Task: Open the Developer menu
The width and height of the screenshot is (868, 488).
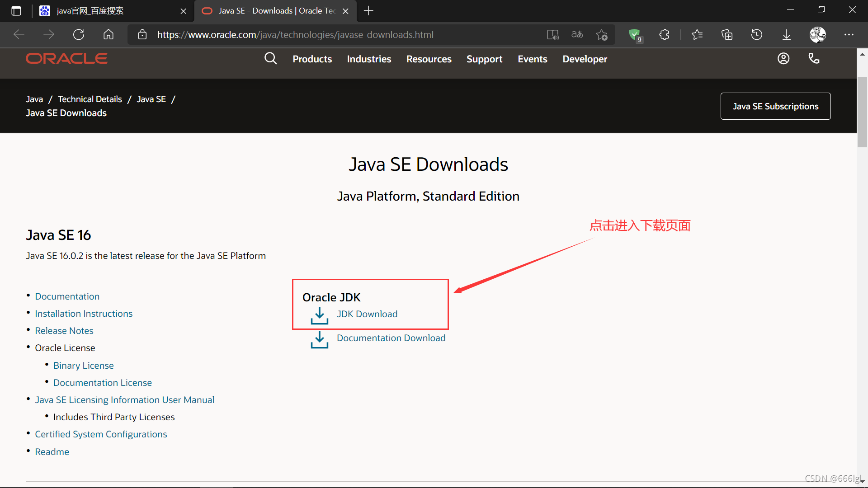Action: click(585, 59)
